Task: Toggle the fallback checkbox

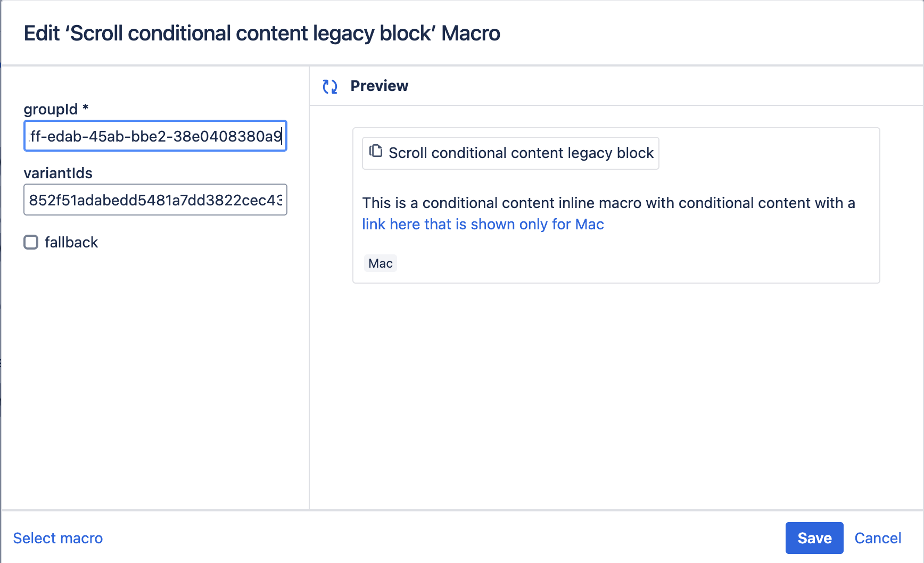Action: point(31,242)
